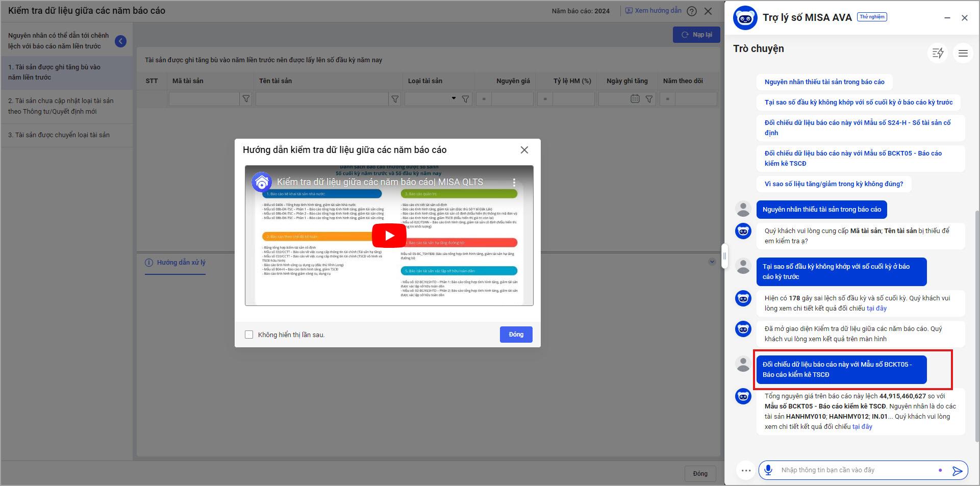Switch to the 'Hướng dẫn xử lý' tab
Screen dimensions: 980x486
click(175, 263)
